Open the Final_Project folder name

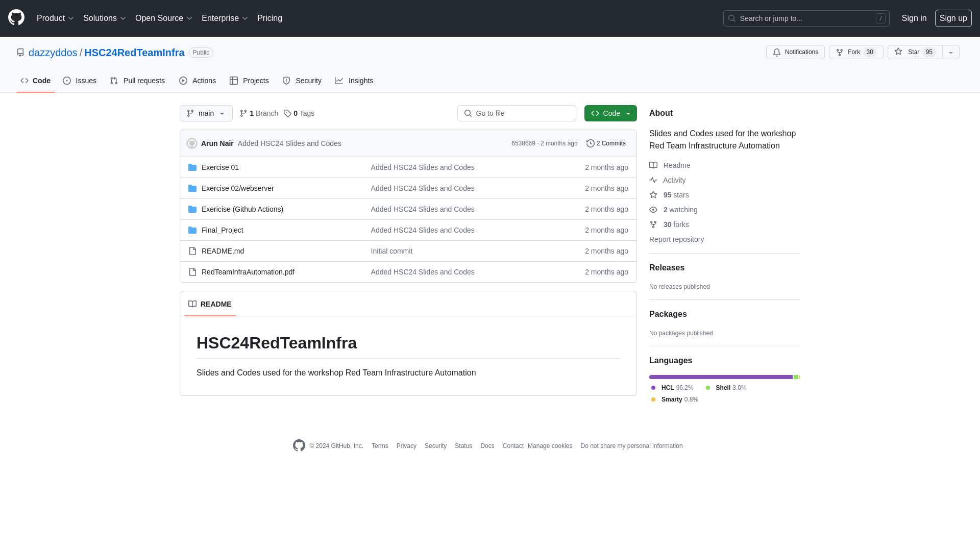[223, 230]
